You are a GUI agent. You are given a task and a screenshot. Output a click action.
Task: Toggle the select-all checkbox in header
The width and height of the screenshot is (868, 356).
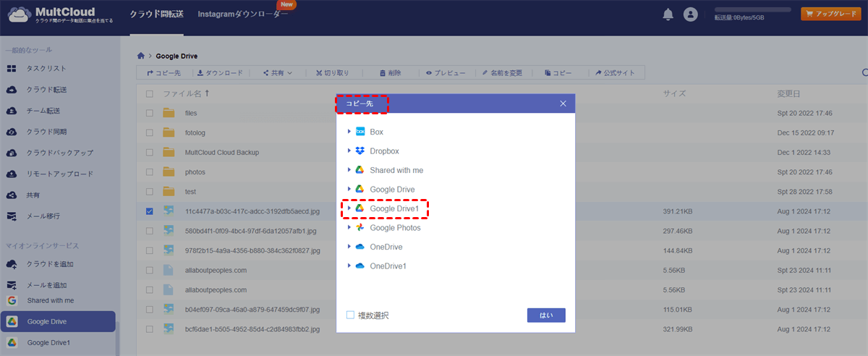click(x=149, y=94)
